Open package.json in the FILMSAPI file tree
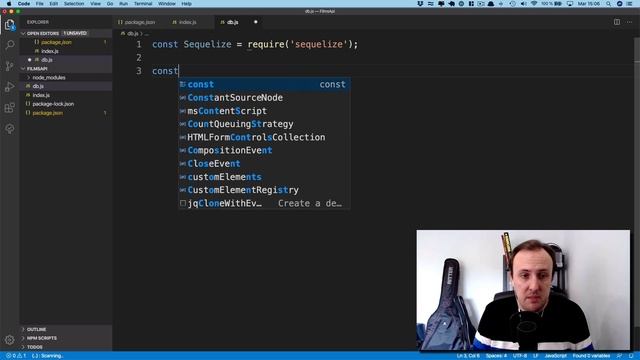This screenshot has height=360, width=640. pyautogui.click(x=66, y=113)
